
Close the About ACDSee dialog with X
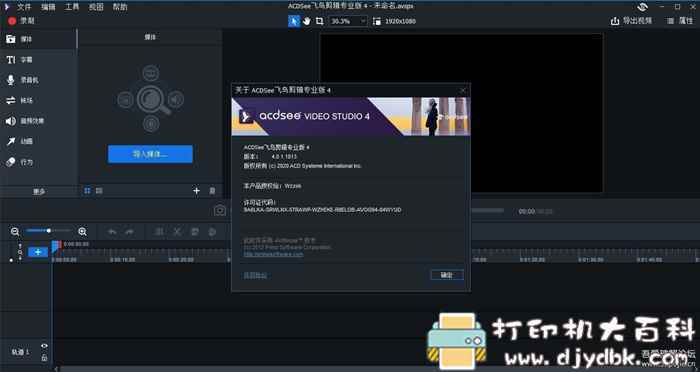tap(463, 90)
